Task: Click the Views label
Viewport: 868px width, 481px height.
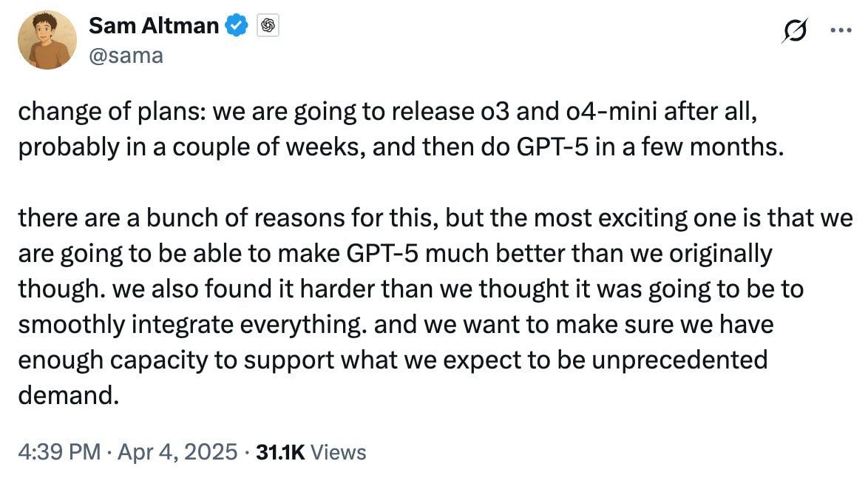Action: pyautogui.click(x=338, y=452)
